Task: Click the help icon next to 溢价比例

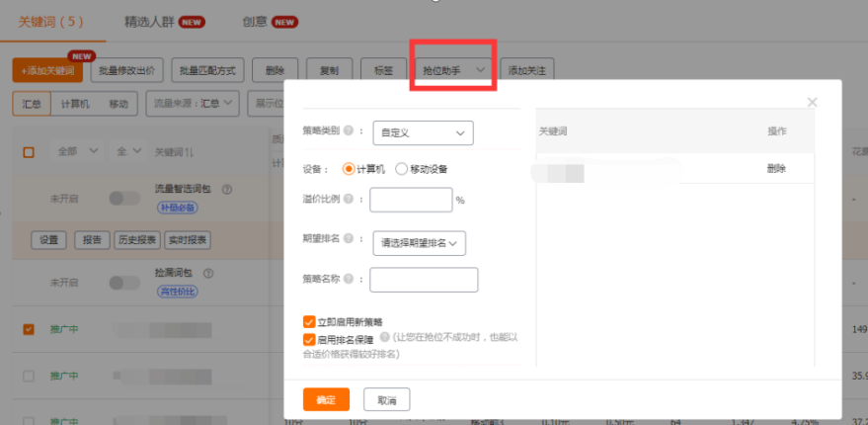Action: (349, 199)
